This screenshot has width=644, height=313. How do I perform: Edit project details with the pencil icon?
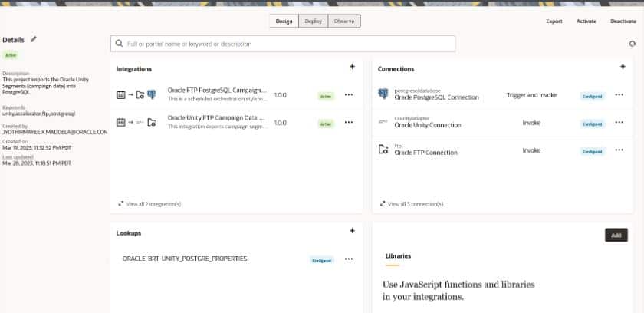[34, 39]
